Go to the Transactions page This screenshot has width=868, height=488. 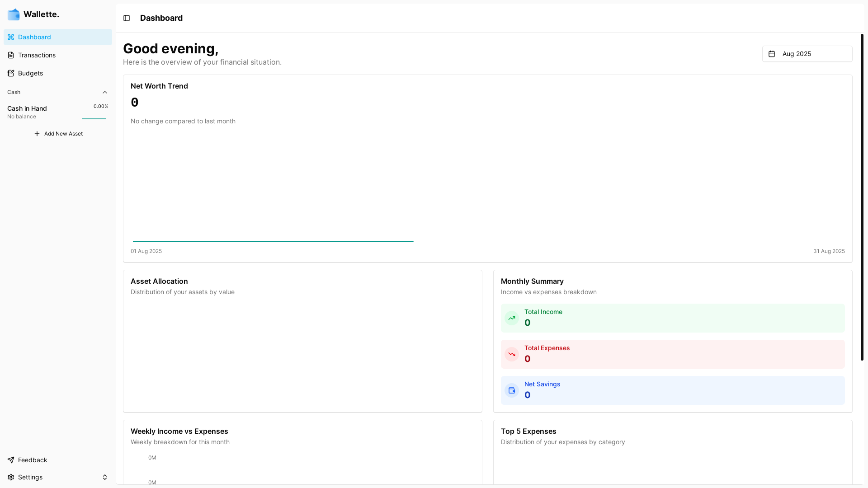[x=58, y=55]
